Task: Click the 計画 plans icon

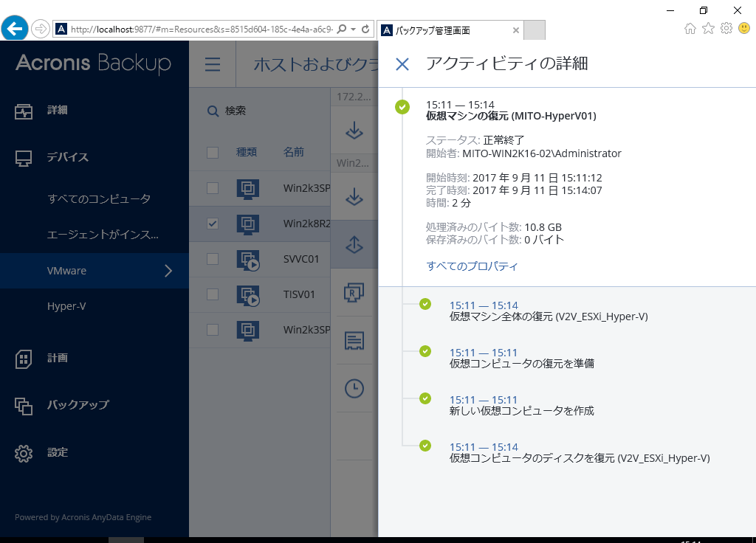Action: pos(24,359)
